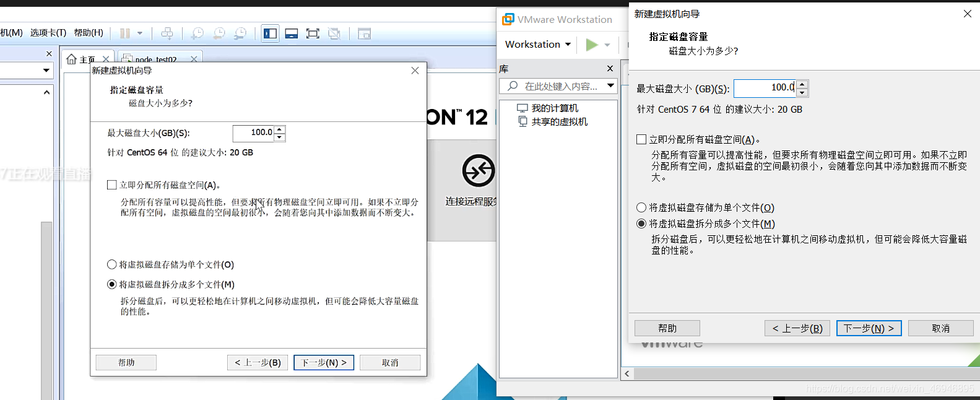Select 将虚拟磁盘拆分成多个文件(M) in right wizard
Screen dimensions: 980x400
pos(641,224)
